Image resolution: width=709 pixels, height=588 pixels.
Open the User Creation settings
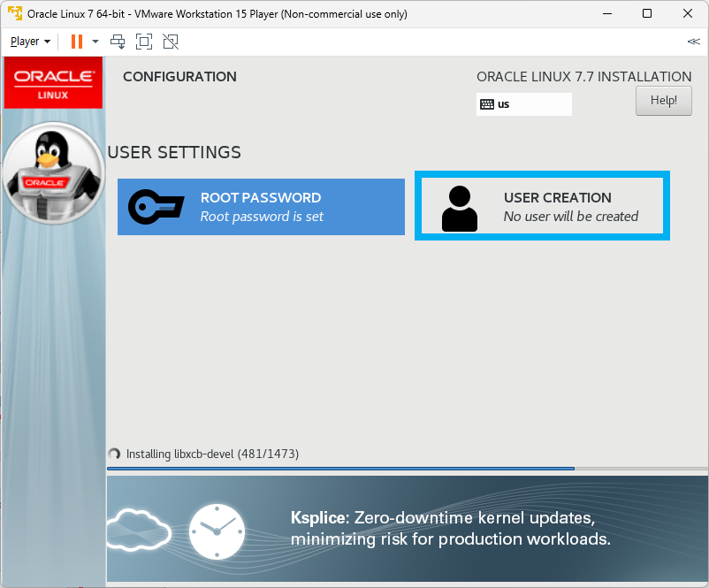(542, 206)
